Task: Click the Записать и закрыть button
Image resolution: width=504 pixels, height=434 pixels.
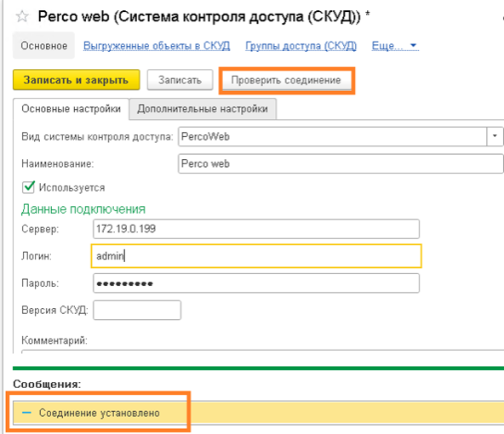Action: click(76, 80)
